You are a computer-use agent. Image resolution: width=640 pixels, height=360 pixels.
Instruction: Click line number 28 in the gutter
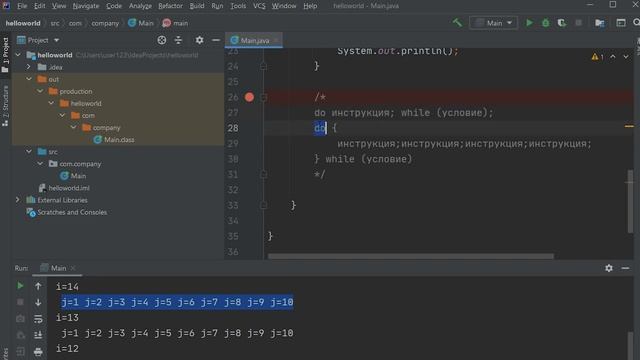pos(233,128)
